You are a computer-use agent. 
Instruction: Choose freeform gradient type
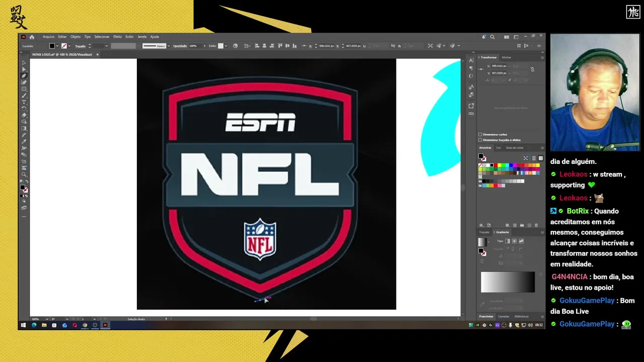click(x=521, y=241)
